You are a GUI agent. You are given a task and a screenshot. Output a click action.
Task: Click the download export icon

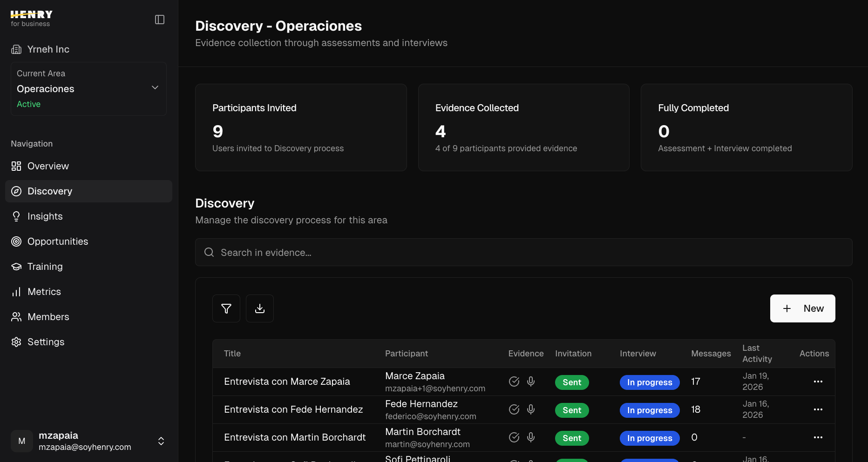260,308
